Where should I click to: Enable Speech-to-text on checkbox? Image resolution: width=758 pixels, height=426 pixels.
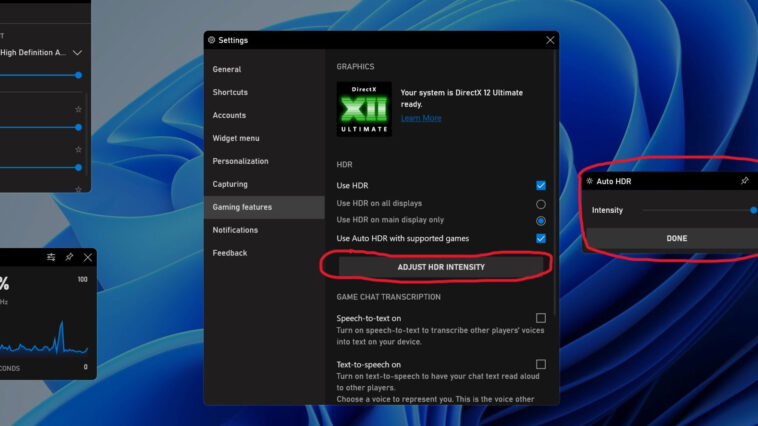click(x=540, y=318)
